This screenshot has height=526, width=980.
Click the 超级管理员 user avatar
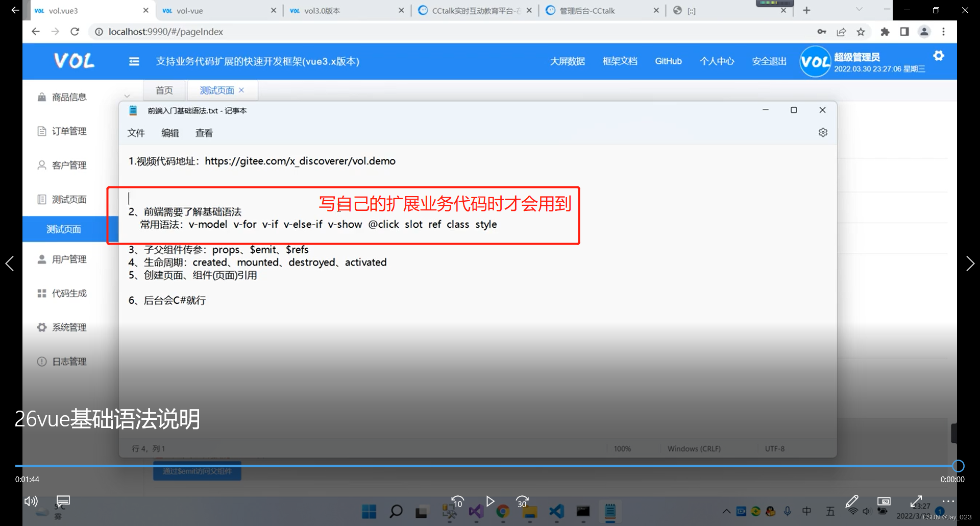click(x=815, y=62)
